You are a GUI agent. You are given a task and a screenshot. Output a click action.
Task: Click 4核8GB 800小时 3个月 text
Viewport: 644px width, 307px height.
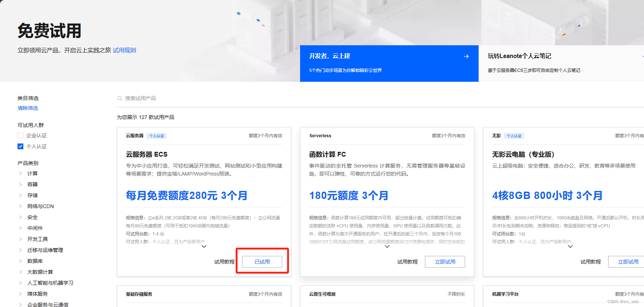(x=547, y=196)
